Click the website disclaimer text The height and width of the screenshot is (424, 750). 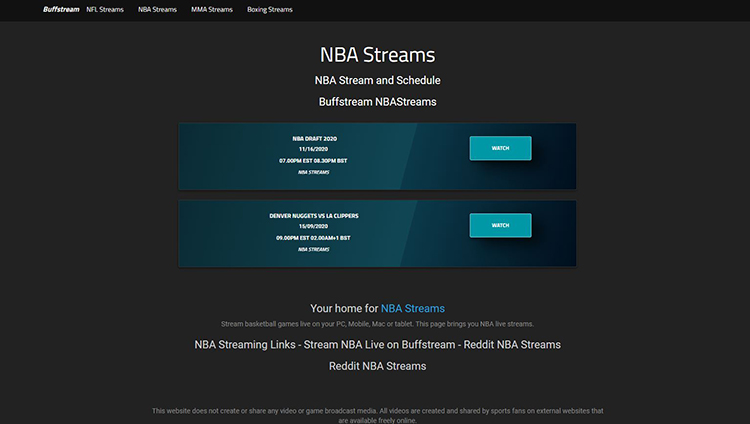pos(377,415)
